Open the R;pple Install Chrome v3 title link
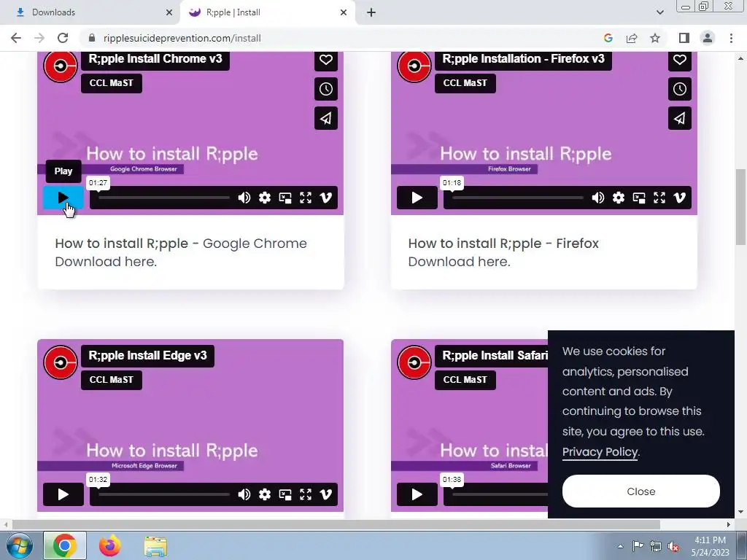Screen dimensions: 747x560 [155, 59]
